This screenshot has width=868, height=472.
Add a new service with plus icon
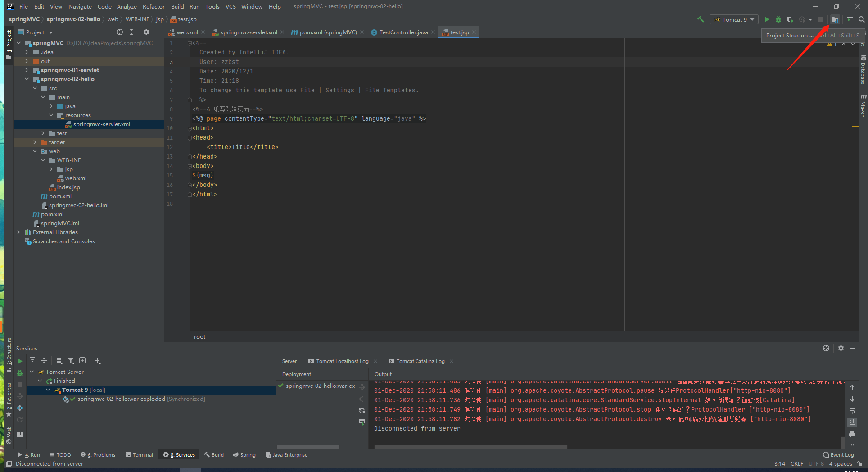[x=98, y=361]
